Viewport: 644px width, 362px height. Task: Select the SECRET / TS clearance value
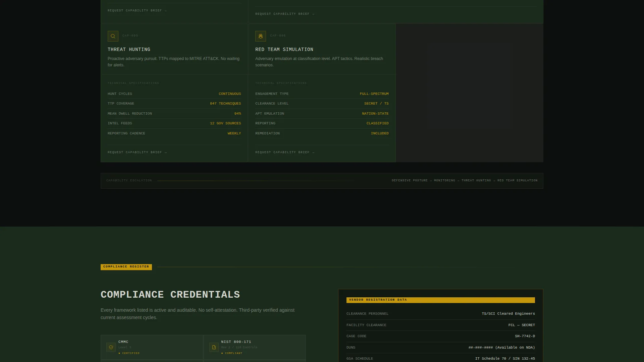click(x=376, y=104)
